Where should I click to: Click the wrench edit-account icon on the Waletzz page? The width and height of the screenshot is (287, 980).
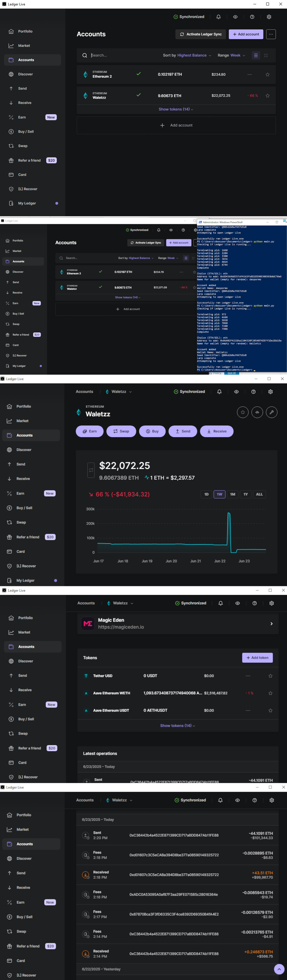tap(271, 412)
